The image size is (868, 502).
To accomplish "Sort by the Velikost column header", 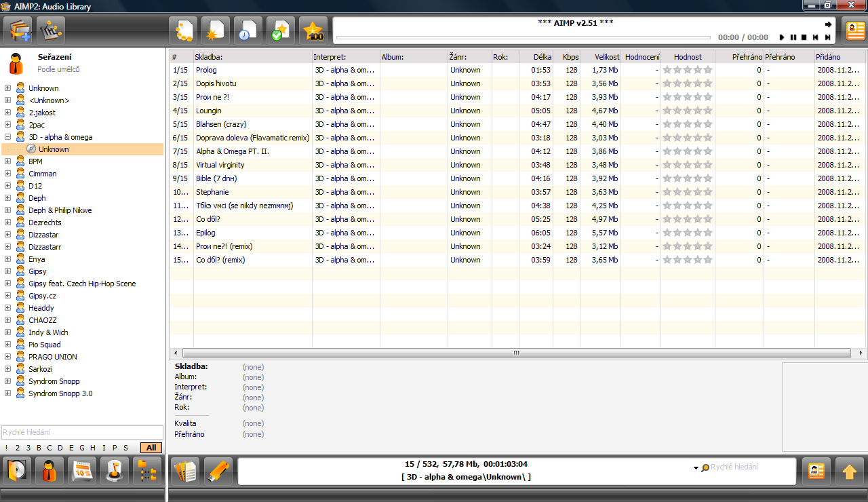I will [600, 57].
